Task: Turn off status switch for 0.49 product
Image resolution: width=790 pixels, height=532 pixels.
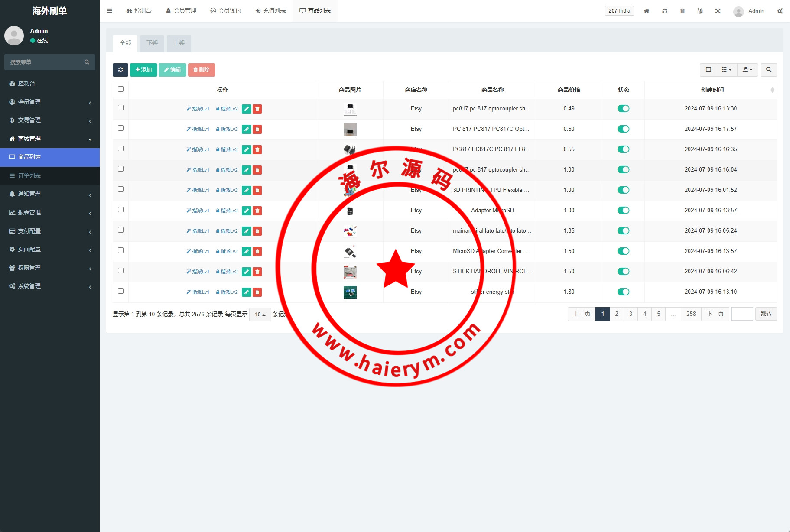Action: click(x=623, y=109)
